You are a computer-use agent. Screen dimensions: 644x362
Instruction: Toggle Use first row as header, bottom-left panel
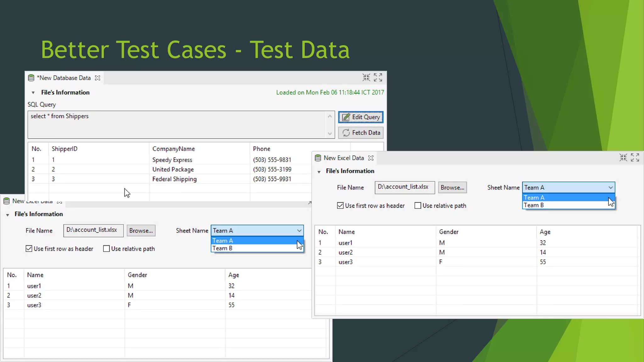(x=29, y=249)
